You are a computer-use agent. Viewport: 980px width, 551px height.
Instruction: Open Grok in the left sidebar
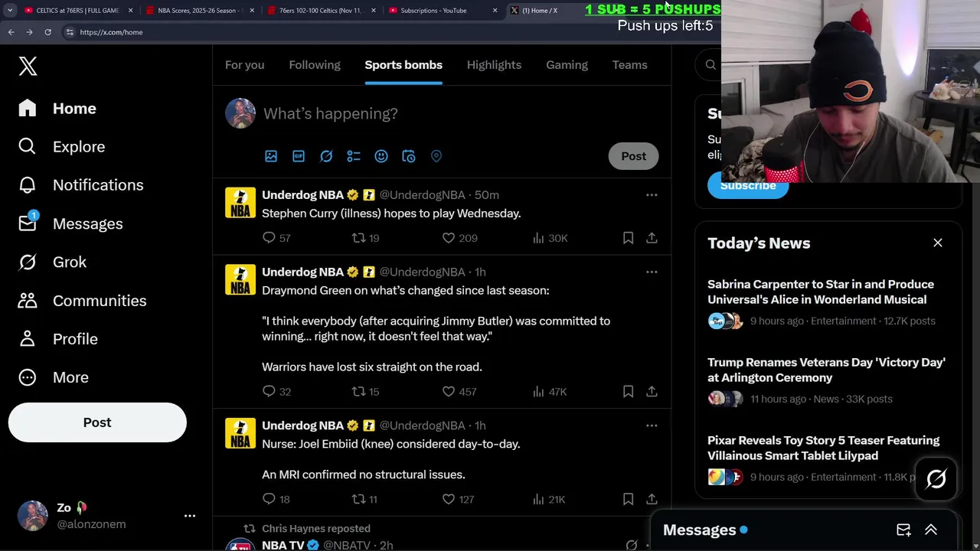52,262
